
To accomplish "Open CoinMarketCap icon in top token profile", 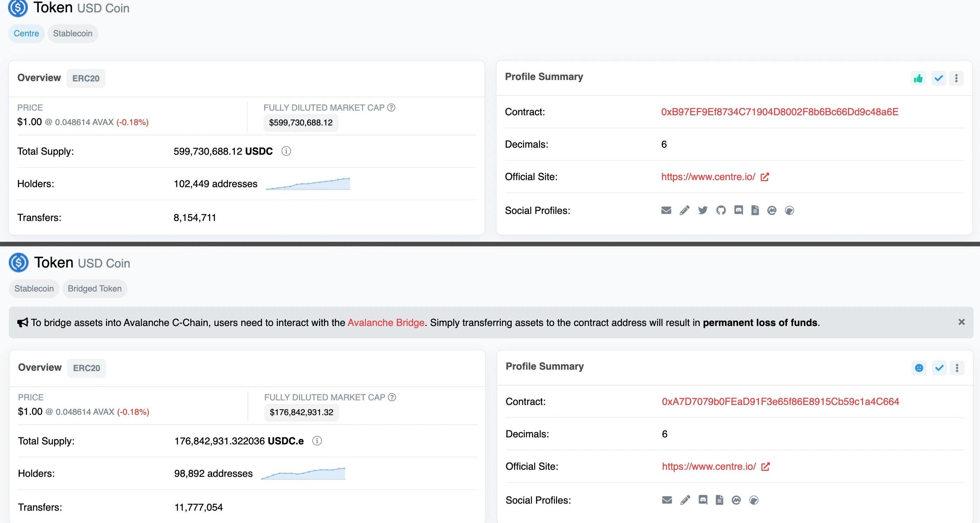I will click(x=772, y=210).
